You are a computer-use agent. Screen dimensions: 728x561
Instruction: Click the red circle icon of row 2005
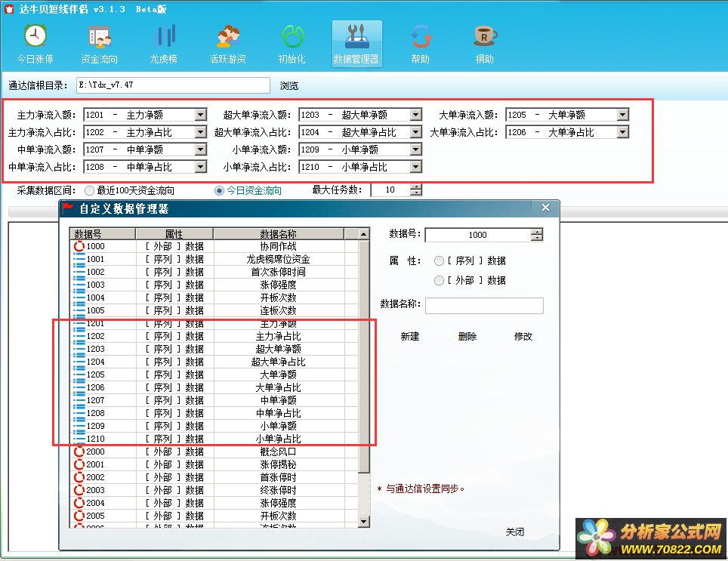click(79, 516)
